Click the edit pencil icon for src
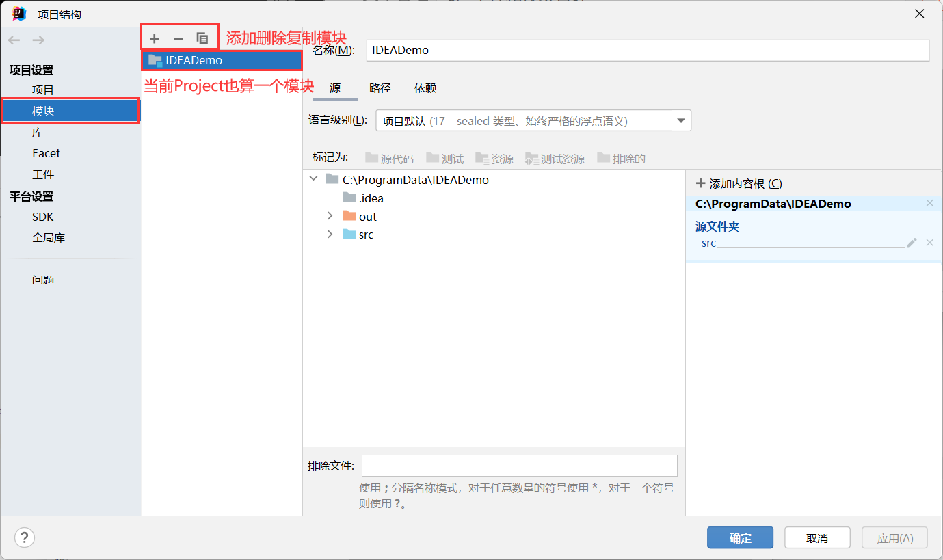The image size is (943, 560). pyautogui.click(x=912, y=243)
